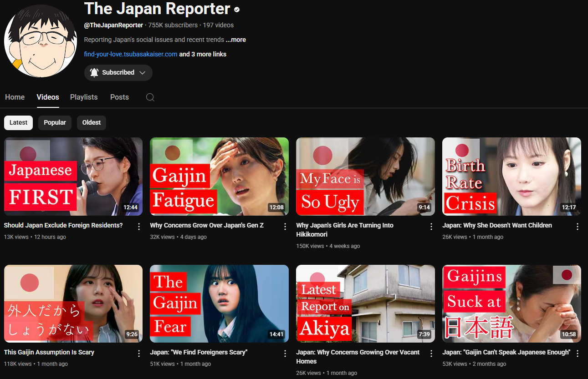This screenshot has width=588, height=379.
Task: Play the '外人だから しょうがない' thumbnail video
Action: (x=73, y=303)
